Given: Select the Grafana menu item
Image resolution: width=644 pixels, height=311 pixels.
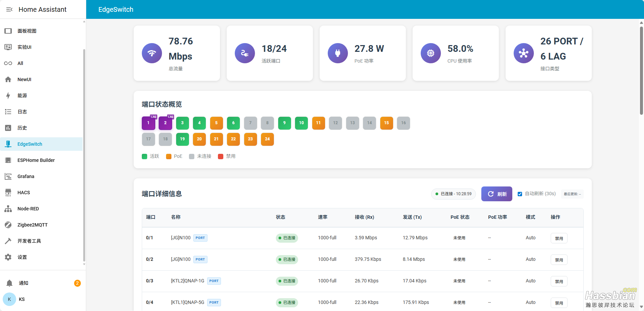Looking at the screenshot, I should click(41, 176).
